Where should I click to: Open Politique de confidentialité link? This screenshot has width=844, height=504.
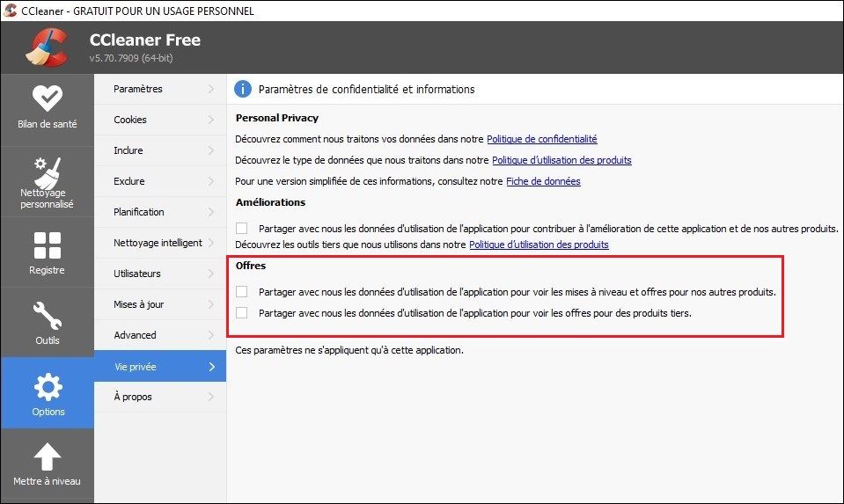click(x=542, y=139)
